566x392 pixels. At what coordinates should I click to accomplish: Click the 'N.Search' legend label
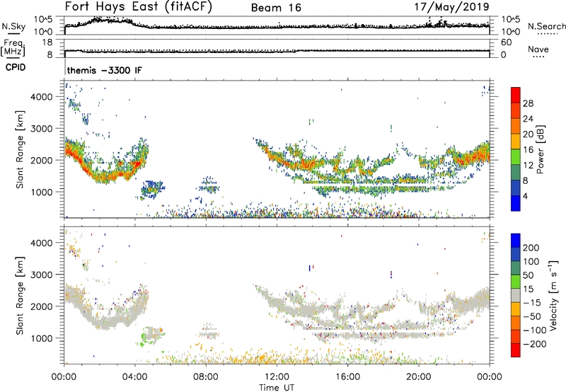(x=546, y=26)
